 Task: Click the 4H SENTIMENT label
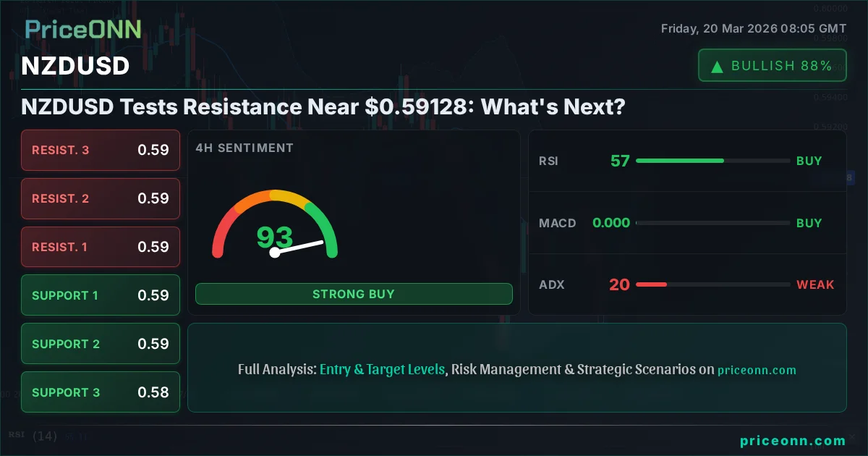coord(244,148)
